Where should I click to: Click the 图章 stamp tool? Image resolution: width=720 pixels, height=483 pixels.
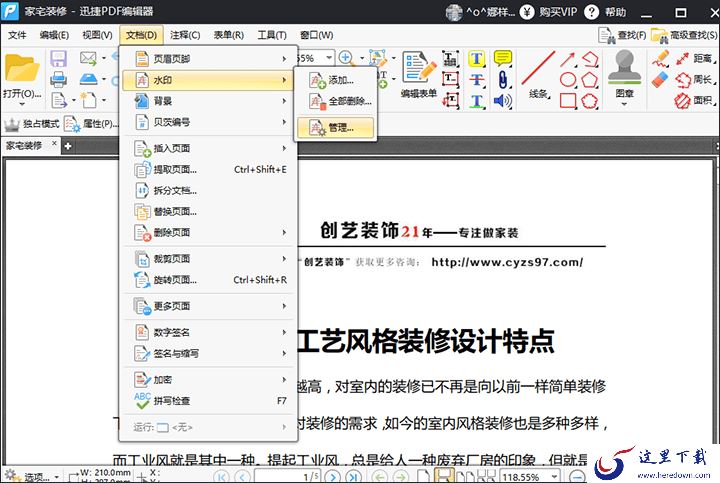coord(624,76)
